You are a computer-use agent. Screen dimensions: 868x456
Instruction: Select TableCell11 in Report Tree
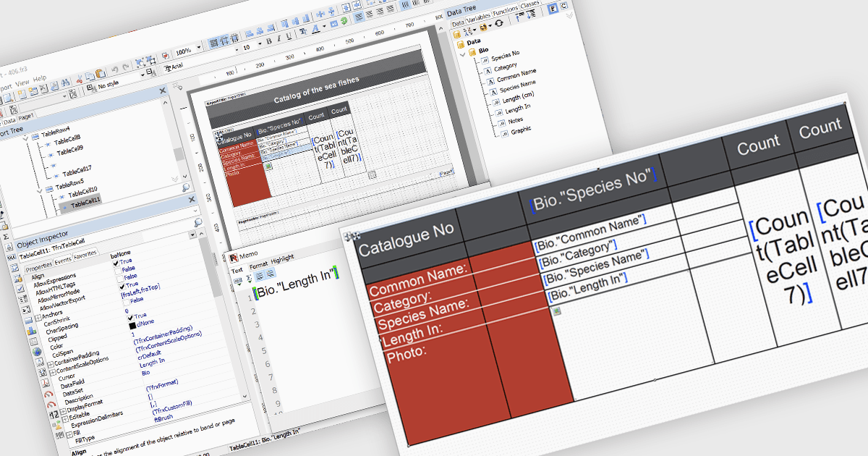coord(85,201)
